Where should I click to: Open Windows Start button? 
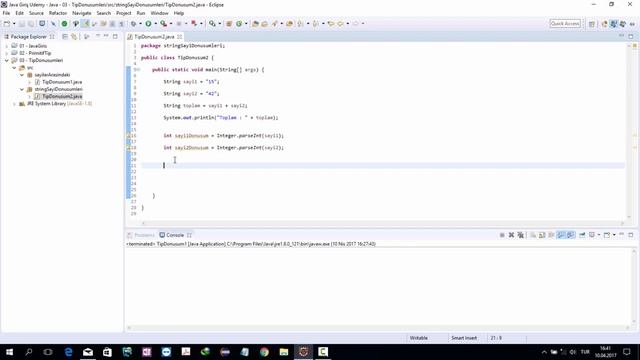pyautogui.click(x=9, y=352)
